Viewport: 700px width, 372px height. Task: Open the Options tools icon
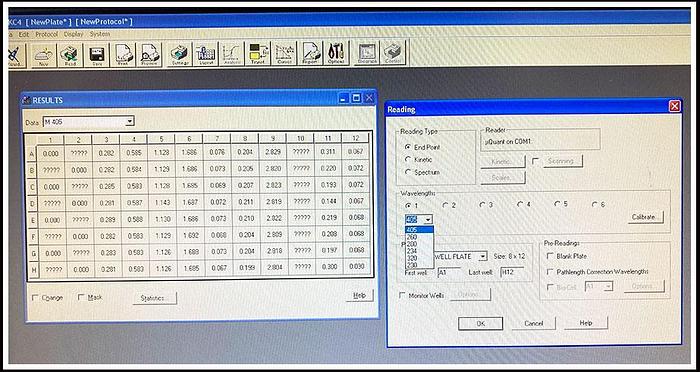tap(336, 54)
